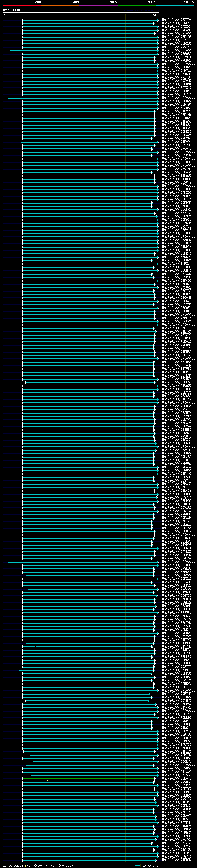The height and width of the screenshot is (868, 197).
Task: Select UniRef100_B4MCB4 label
Action: click(177, 125)
